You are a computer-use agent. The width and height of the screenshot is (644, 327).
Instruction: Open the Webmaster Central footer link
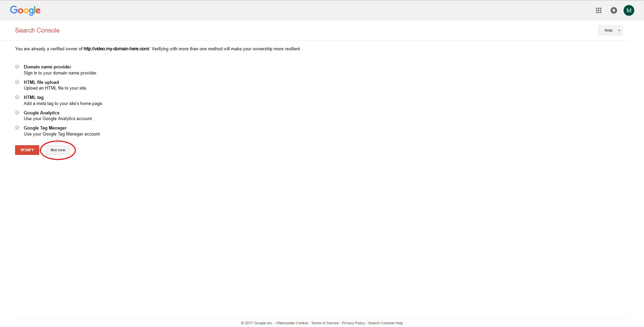click(292, 323)
